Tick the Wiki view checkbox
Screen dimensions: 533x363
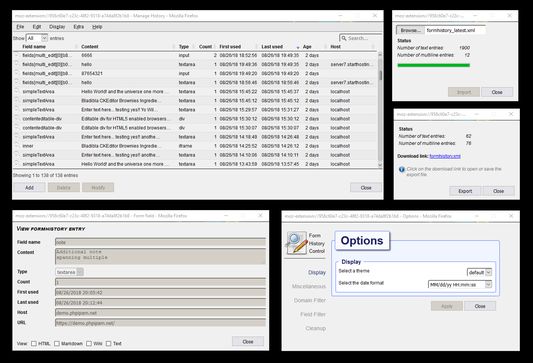tap(89, 344)
